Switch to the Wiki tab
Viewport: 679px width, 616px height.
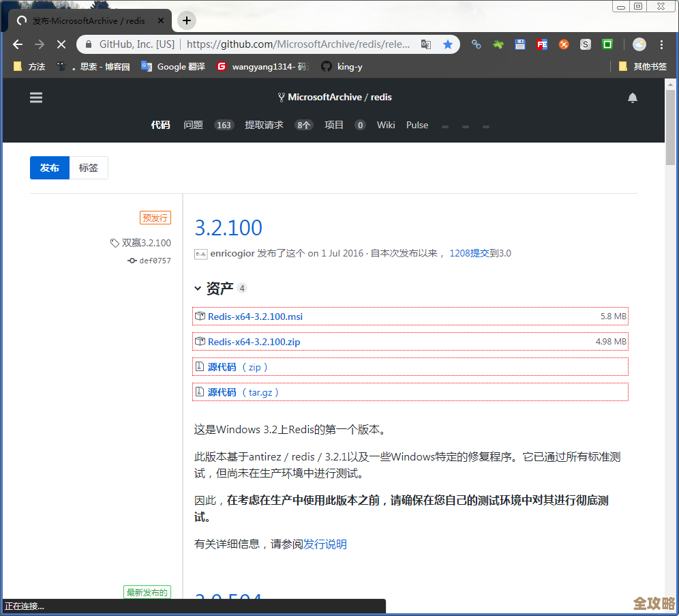386,125
